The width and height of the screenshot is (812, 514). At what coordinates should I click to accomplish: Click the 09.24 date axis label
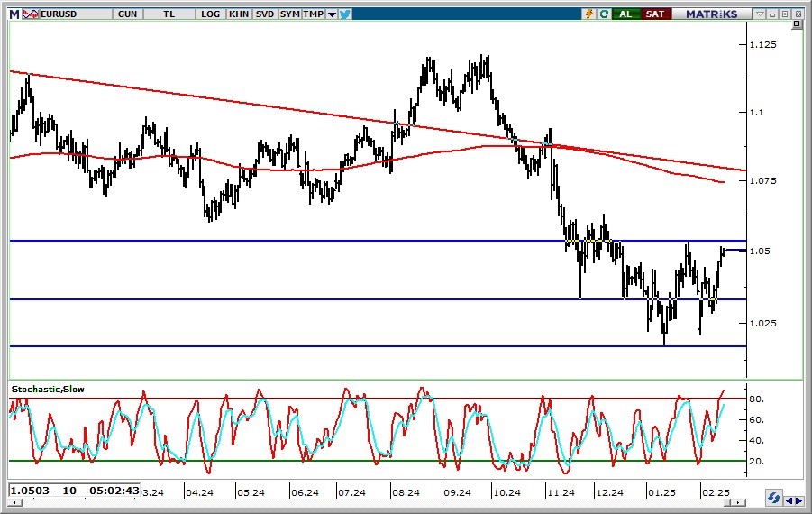pos(457,492)
